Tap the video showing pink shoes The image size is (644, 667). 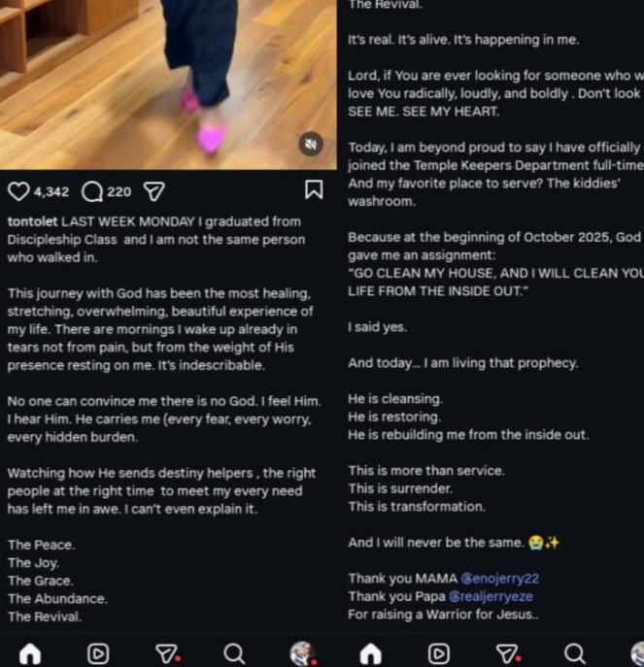(168, 84)
